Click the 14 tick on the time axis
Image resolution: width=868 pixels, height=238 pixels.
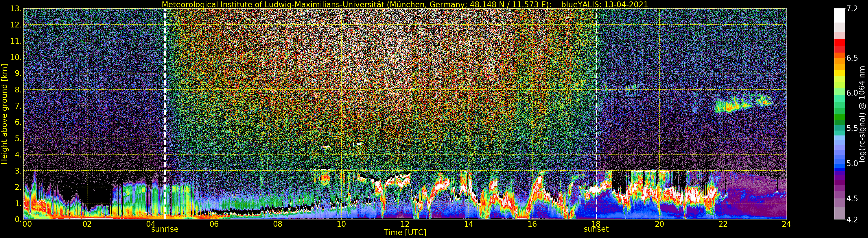(468, 224)
